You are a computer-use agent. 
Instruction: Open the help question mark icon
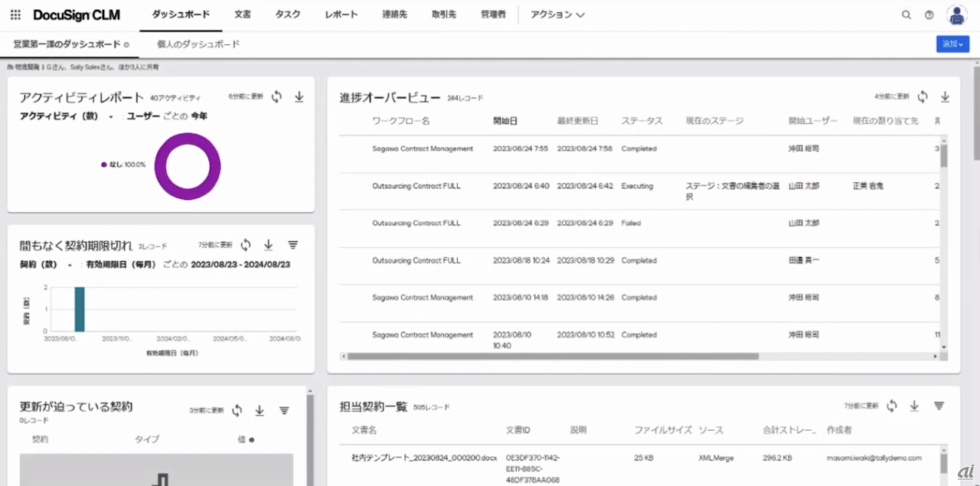pos(929,15)
